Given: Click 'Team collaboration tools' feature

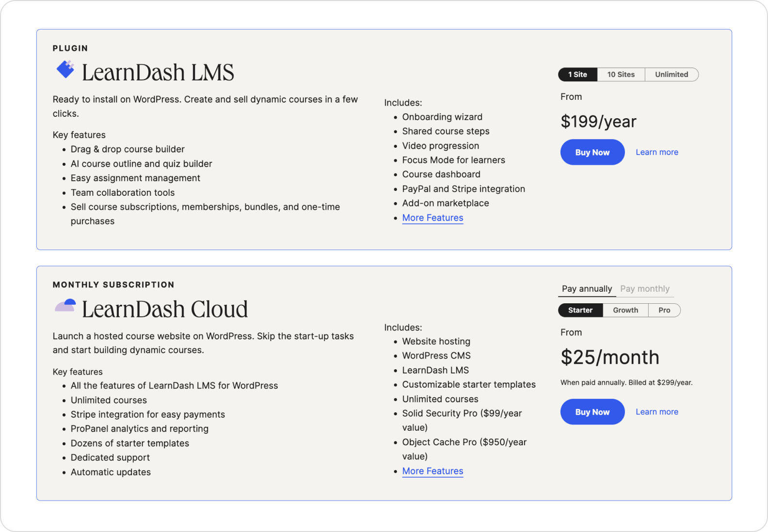Looking at the screenshot, I should click(x=123, y=193).
